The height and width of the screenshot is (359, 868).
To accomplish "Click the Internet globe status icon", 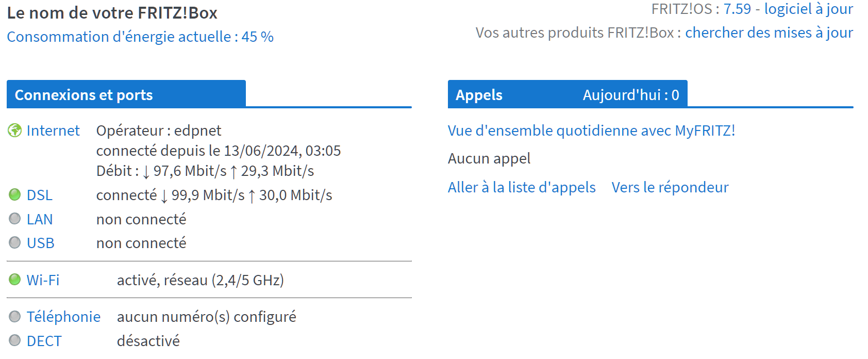I will click(14, 130).
